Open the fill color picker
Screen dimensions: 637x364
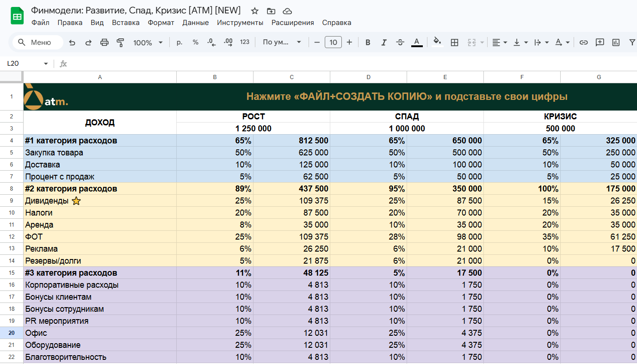click(437, 43)
